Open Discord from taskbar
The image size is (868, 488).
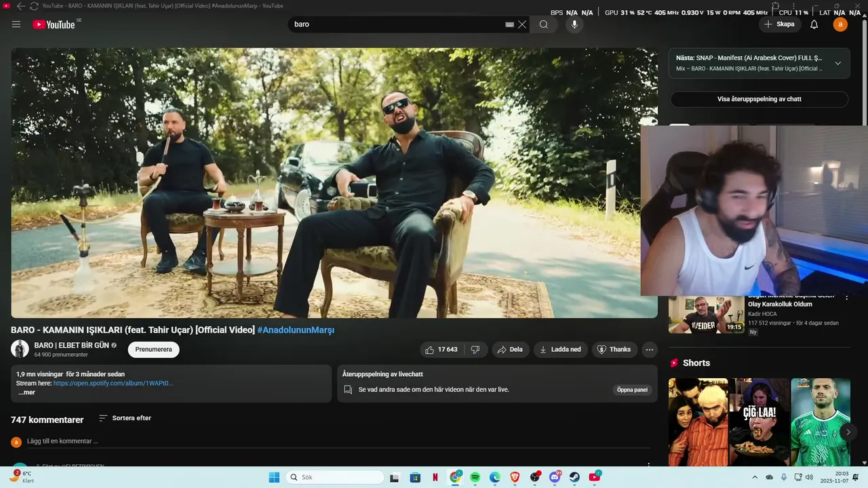[x=555, y=477]
